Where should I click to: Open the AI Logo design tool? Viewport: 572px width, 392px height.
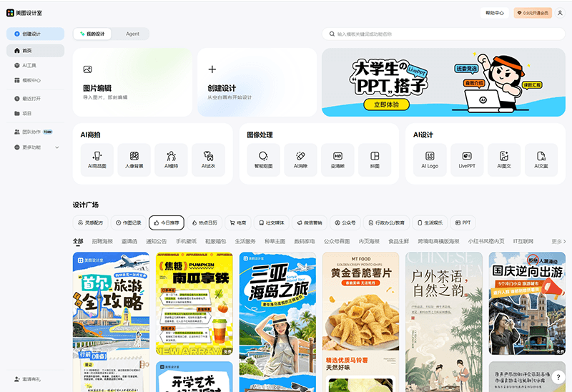click(x=430, y=160)
